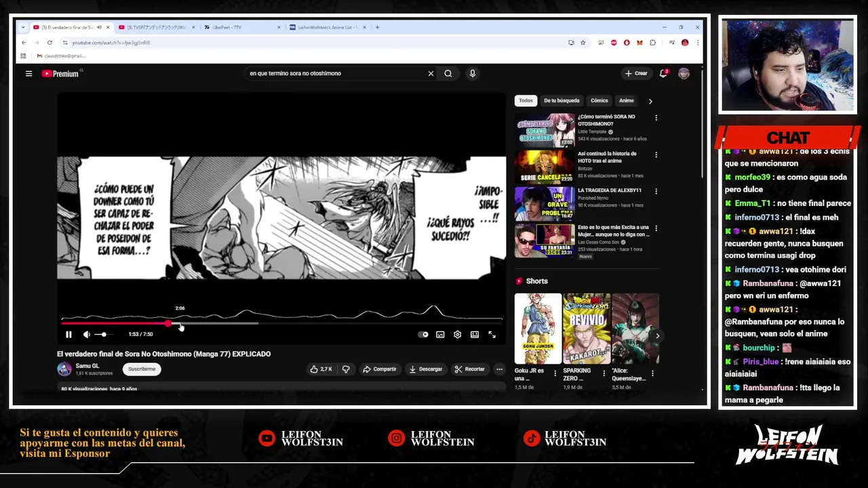This screenshot has height=488, width=868.
Task: Switch to theater mode
Action: click(475, 334)
